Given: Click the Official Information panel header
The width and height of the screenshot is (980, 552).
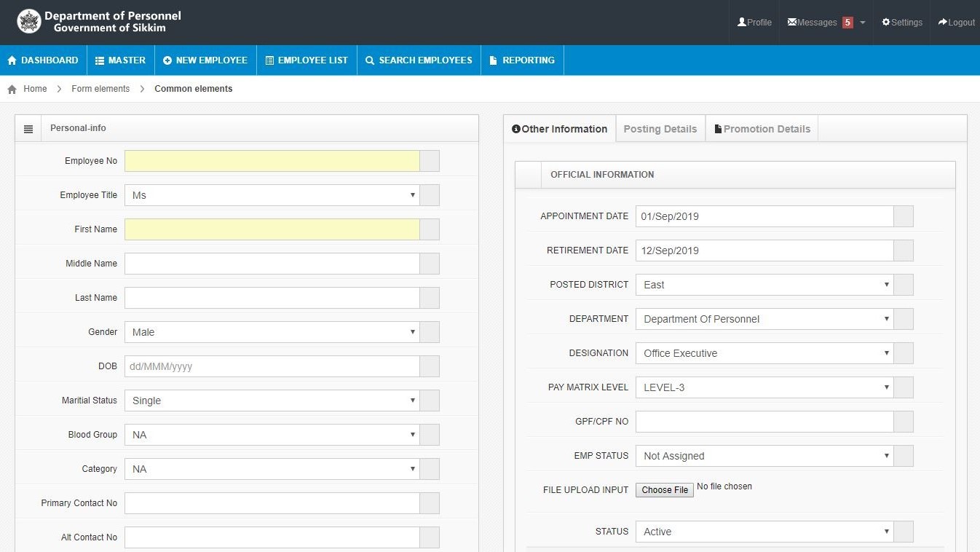Looking at the screenshot, I should click(735, 175).
